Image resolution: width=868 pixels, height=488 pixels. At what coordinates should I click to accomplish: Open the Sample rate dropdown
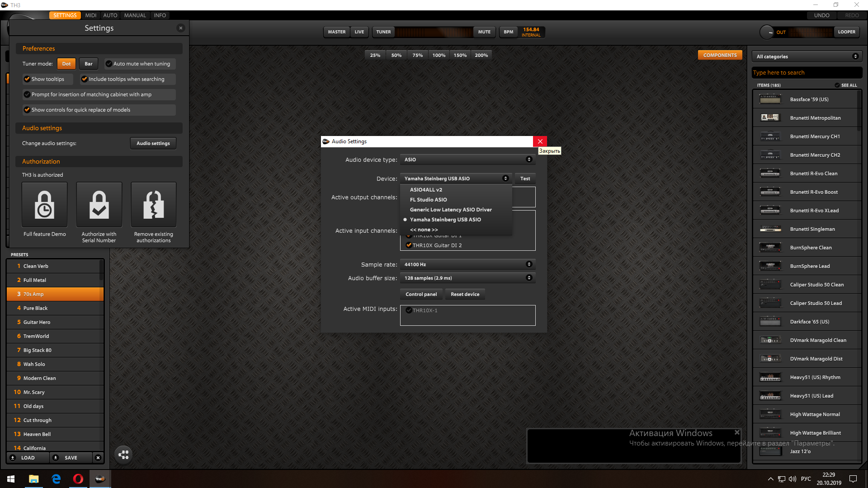467,264
